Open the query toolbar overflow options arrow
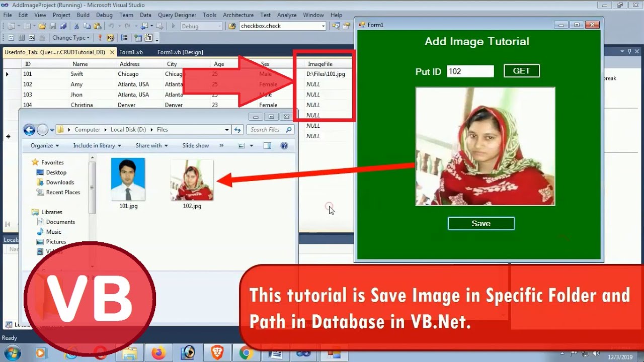The width and height of the screenshot is (644, 362). pos(157,39)
